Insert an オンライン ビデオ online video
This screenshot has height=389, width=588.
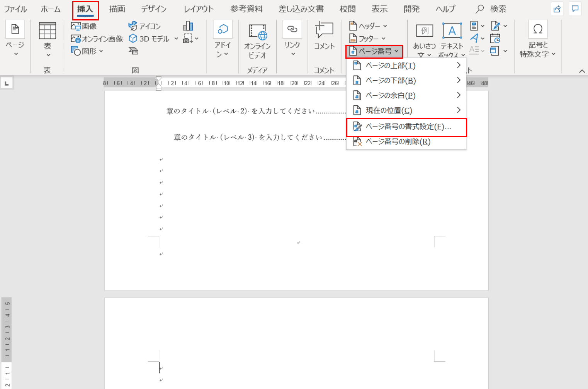(257, 40)
